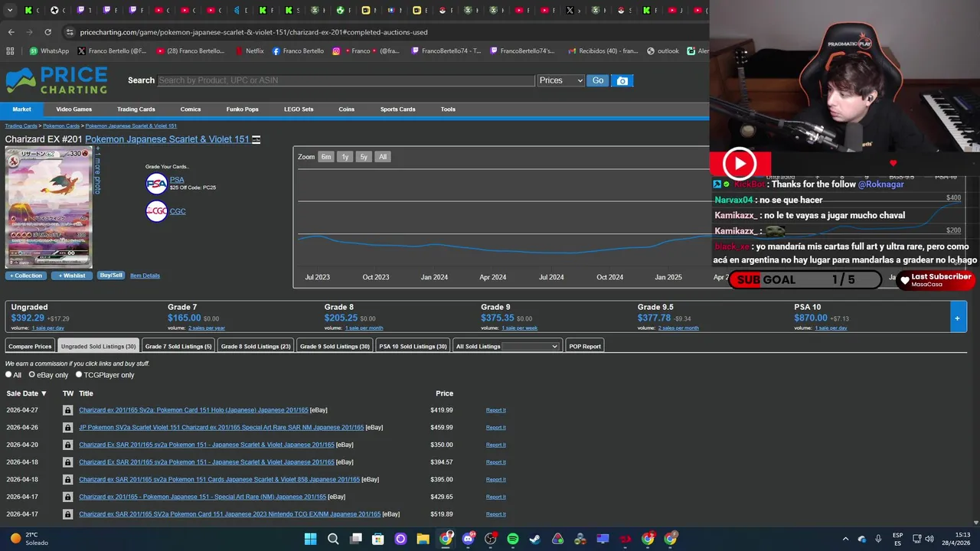980x551 pixels.
Task: Open Trading Cards menu
Action: pyautogui.click(x=136, y=109)
